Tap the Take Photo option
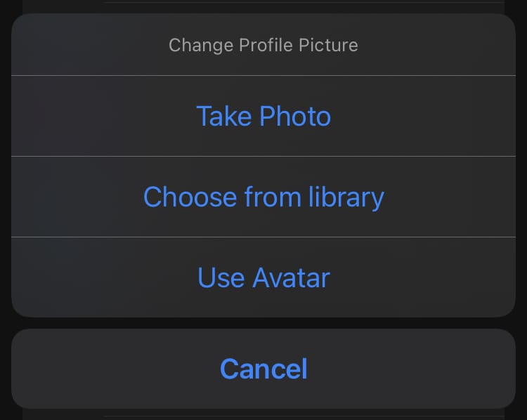This screenshot has width=527, height=420. click(x=263, y=116)
